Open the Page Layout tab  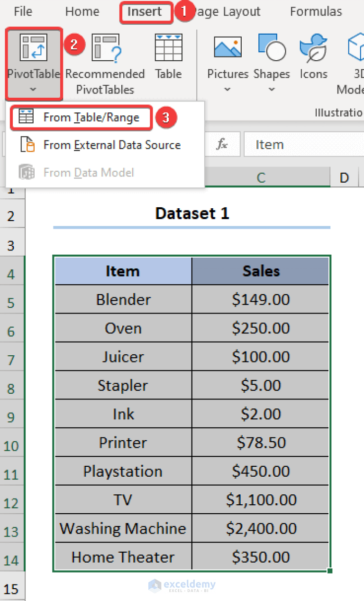(x=227, y=11)
